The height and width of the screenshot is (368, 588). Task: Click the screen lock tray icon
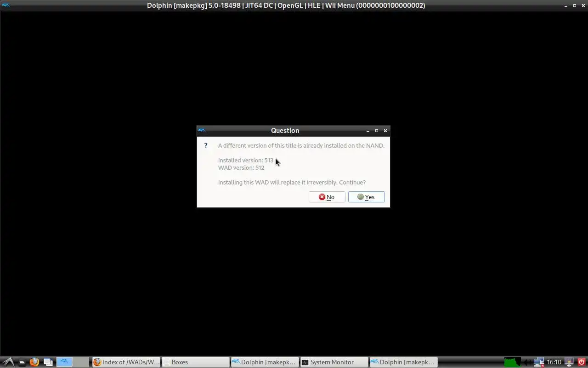[x=569, y=362]
